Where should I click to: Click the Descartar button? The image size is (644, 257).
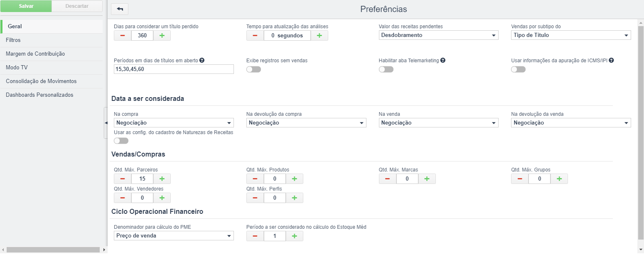click(77, 6)
